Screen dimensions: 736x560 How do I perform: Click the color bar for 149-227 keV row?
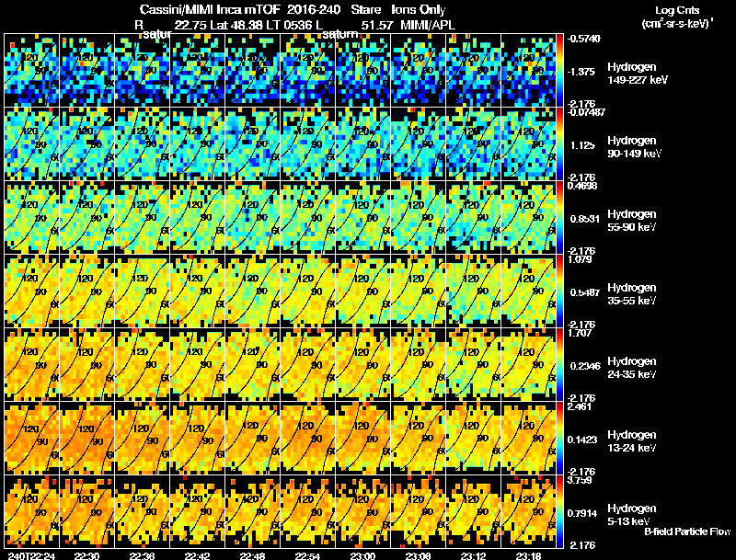(x=559, y=71)
